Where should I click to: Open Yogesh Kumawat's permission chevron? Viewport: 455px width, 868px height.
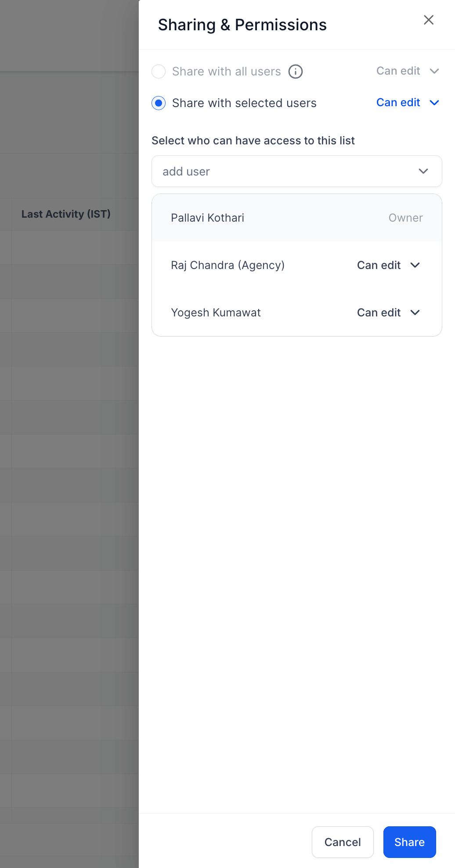[415, 312]
